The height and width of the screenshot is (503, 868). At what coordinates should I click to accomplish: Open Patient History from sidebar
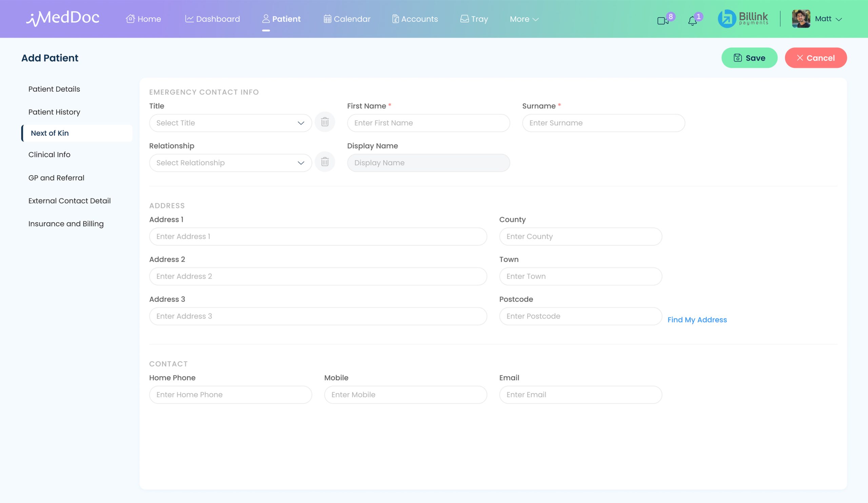(x=54, y=112)
